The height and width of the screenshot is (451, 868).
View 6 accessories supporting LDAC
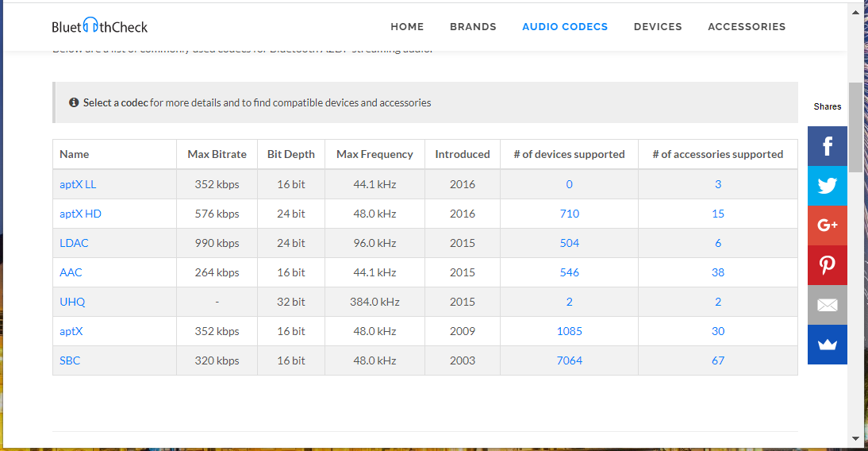[718, 243]
